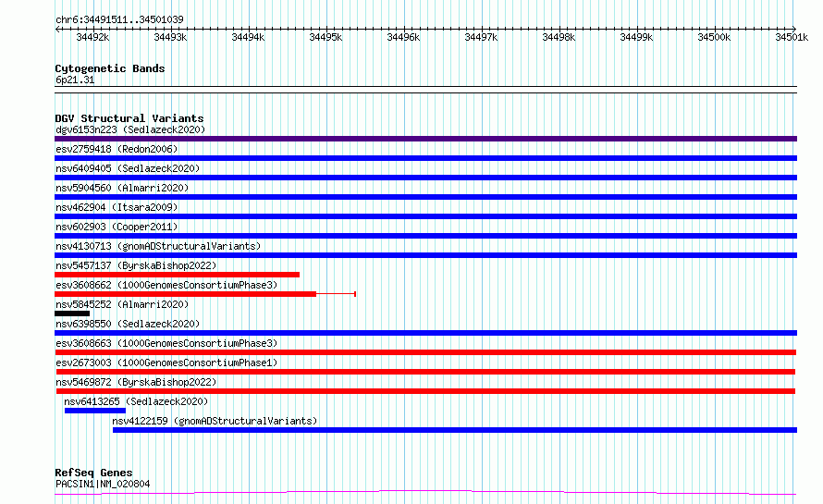Click the 34495k ruler tick label
Screen dimensions: 823x504
(x=326, y=37)
